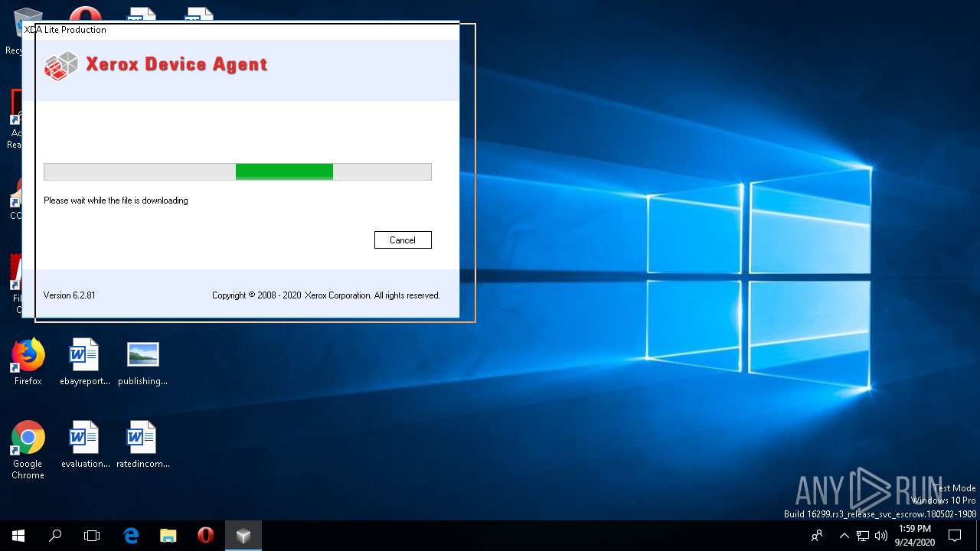
Task: Select the Xerox Device Agent title text
Action: coord(176,64)
